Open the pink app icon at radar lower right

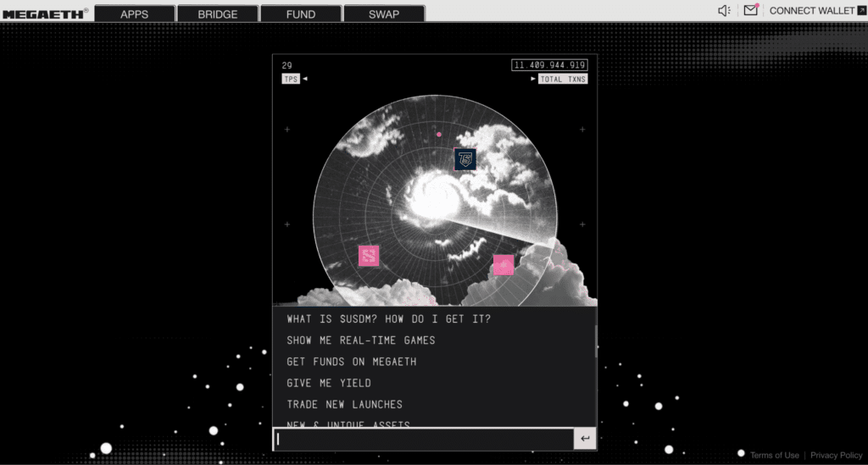click(504, 265)
